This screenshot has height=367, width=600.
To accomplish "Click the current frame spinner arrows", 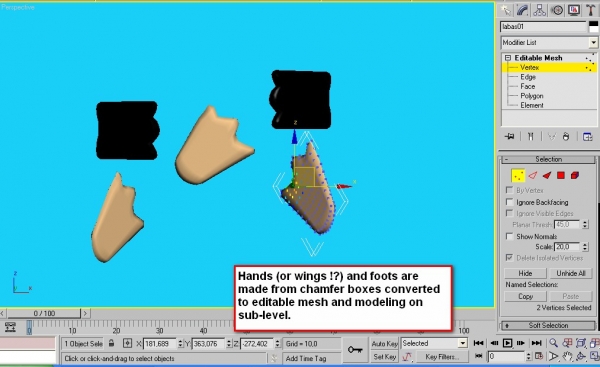I will click(x=528, y=357).
